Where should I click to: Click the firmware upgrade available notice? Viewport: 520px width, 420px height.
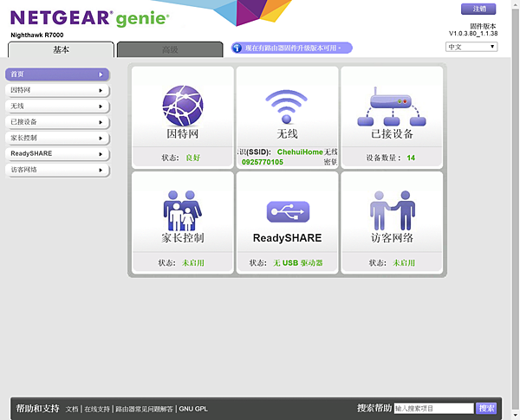pyautogui.click(x=292, y=48)
